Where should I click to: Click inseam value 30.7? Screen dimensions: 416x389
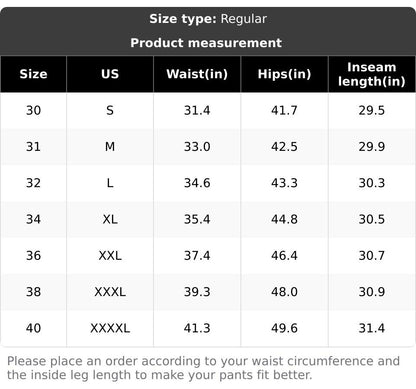[372, 256]
